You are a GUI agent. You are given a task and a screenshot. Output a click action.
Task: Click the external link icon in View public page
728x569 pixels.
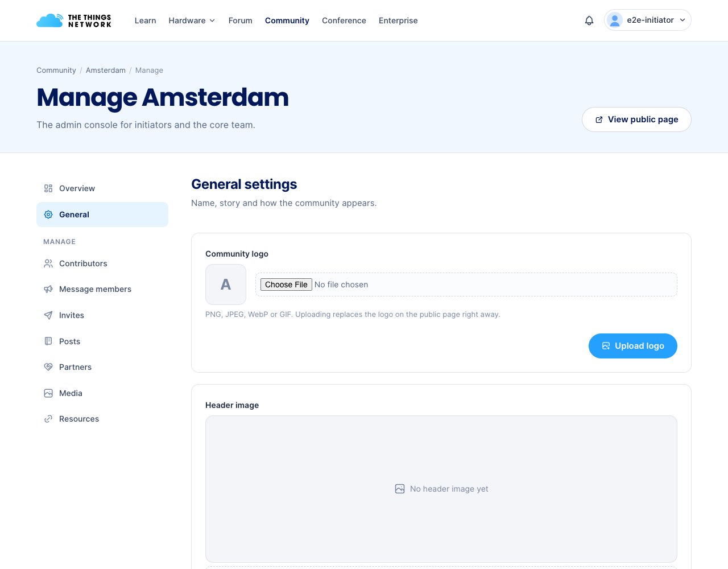tap(599, 119)
